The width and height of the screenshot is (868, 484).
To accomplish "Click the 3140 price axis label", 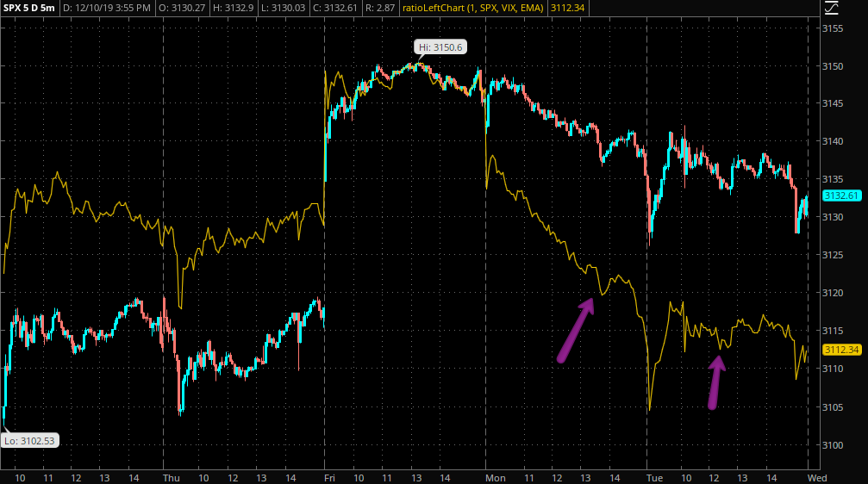I will point(833,141).
